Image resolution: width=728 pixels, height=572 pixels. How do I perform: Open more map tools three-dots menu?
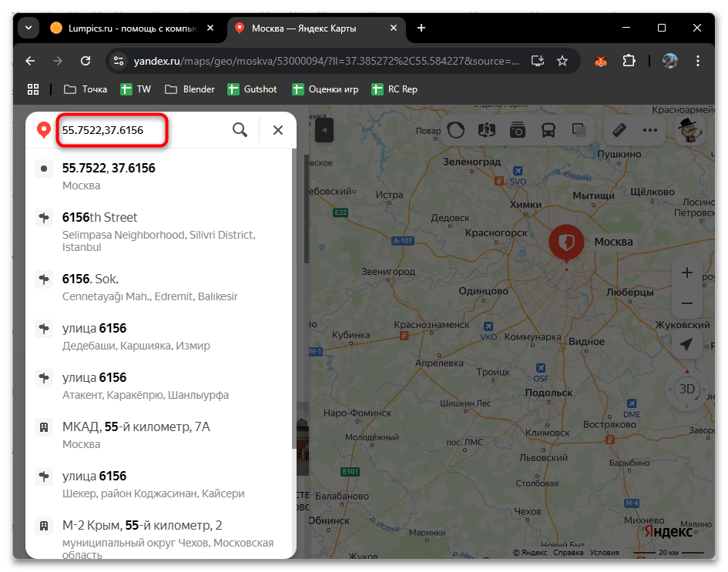[x=650, y=130]
